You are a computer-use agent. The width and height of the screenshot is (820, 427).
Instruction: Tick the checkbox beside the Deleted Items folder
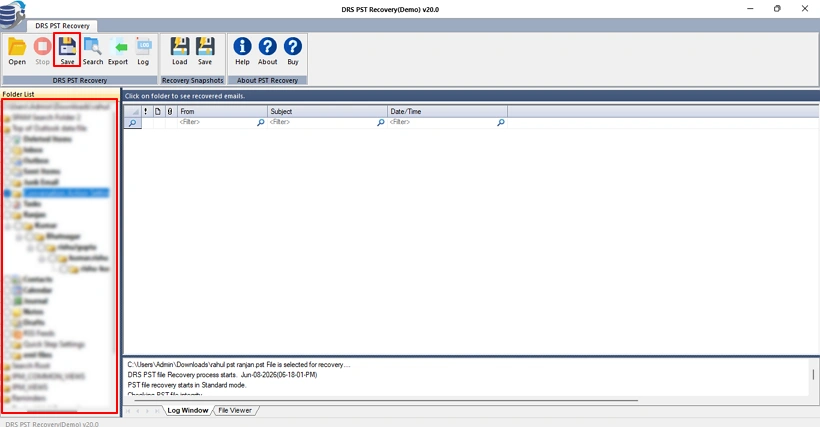pyautogui.click(x=8, y=139)
